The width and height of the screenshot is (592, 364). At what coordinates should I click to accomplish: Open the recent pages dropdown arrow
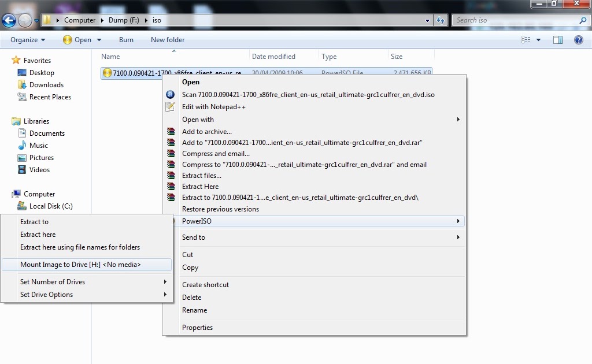[36, 20]
